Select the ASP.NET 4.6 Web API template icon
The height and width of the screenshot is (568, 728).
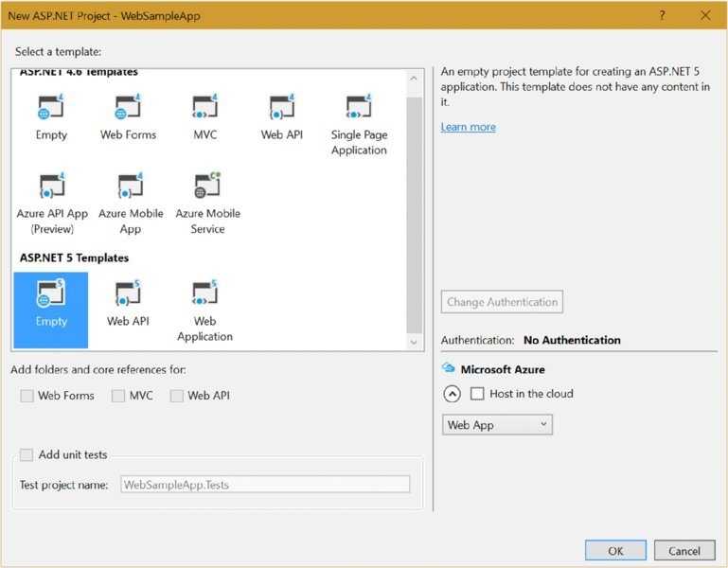[282, 107]
